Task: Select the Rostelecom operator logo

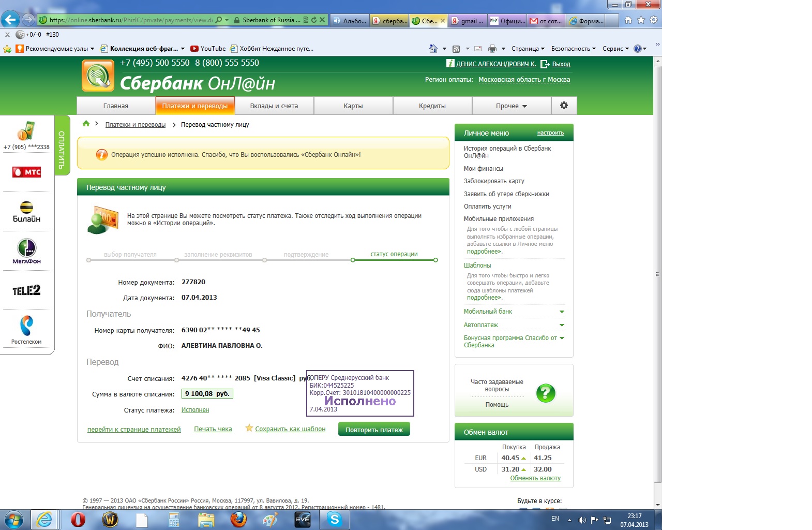Action: [26, 330]
